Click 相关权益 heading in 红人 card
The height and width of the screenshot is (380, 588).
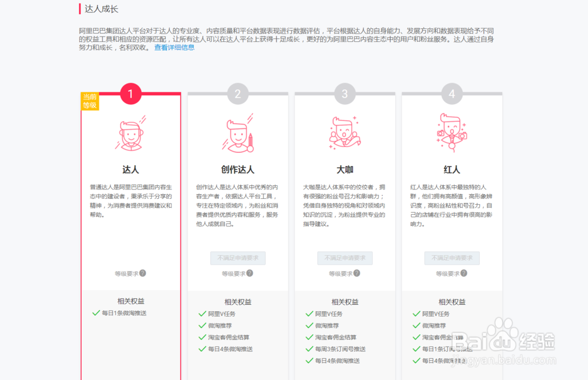(452, 302)
